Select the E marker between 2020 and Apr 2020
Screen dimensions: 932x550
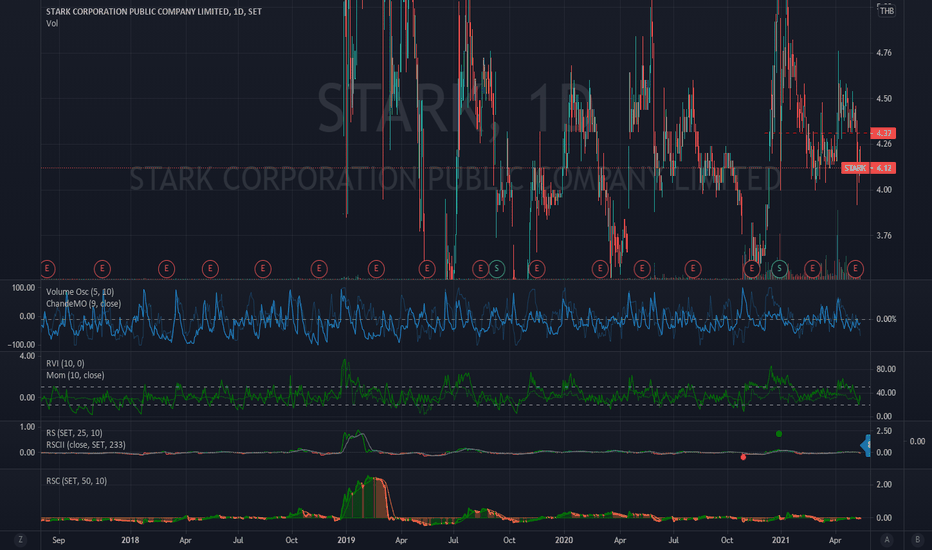[x=600, y=269]
